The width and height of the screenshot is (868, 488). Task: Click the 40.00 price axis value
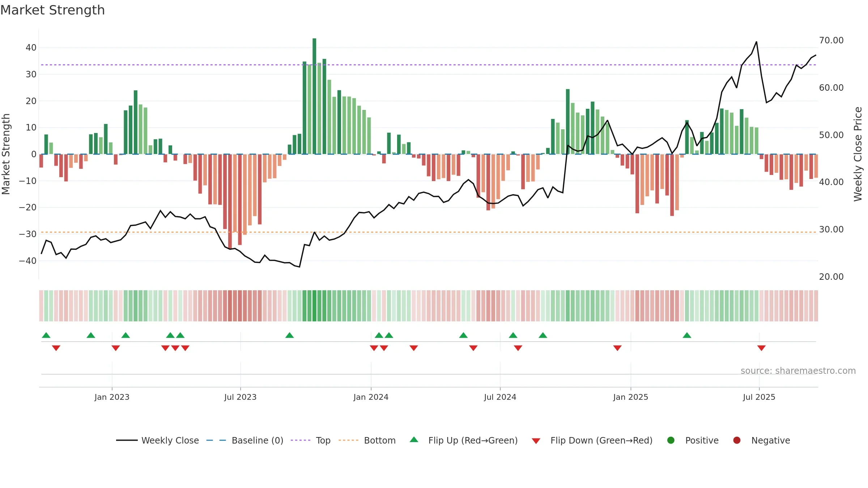[831, 182]
